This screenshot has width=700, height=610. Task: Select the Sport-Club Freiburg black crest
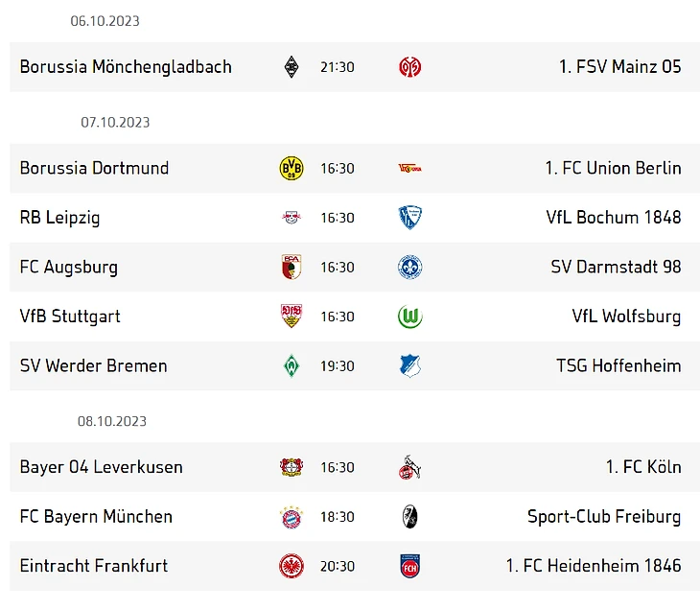click(x=409, y=517)
